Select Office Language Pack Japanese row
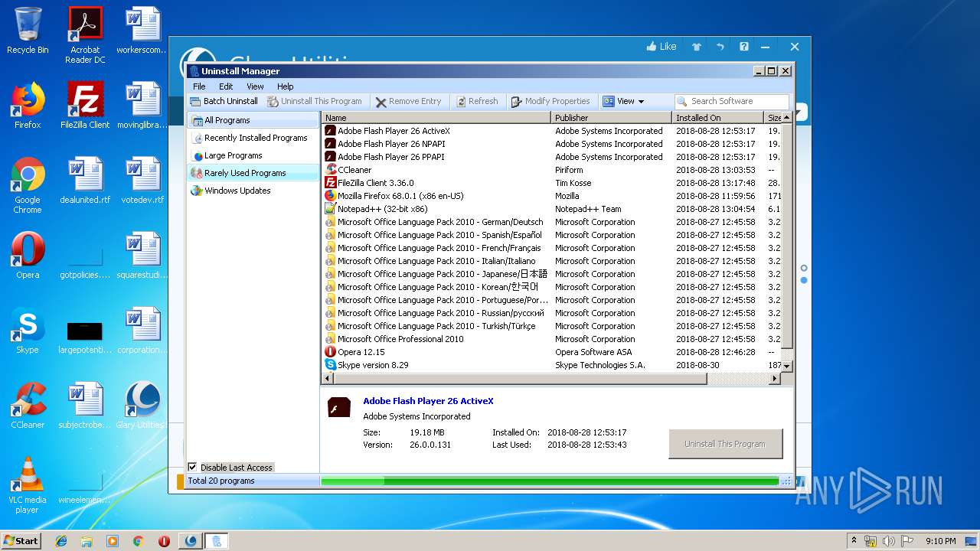Screen dimensions: 980x551 pyautogui.click(x=551, y=274)
